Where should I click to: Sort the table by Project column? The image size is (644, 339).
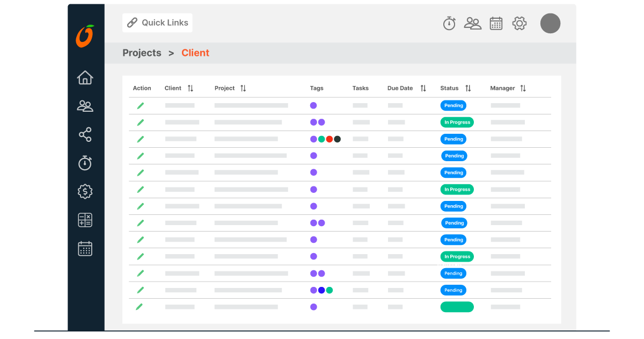pos(243,88)
